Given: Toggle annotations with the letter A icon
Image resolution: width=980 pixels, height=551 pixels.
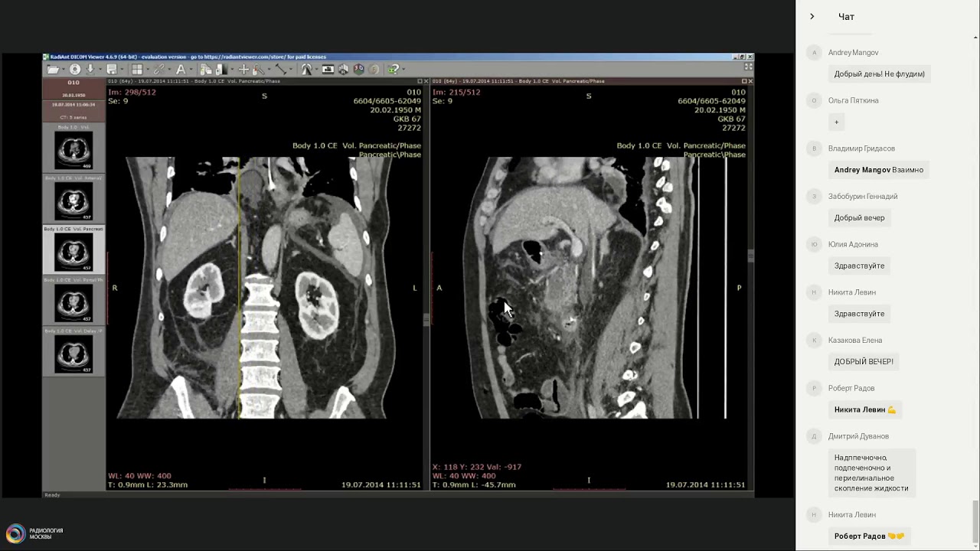Looking at the screenshot, I should click(x=181, y=69).
